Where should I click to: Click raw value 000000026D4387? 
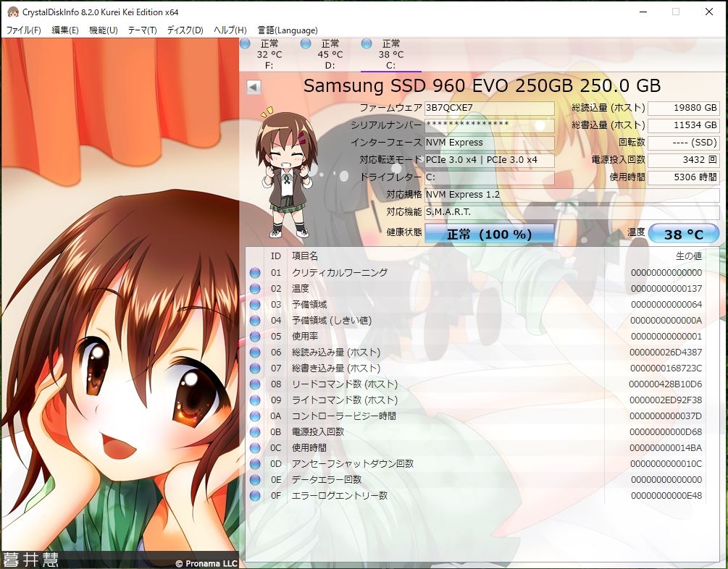click(665, 353)
